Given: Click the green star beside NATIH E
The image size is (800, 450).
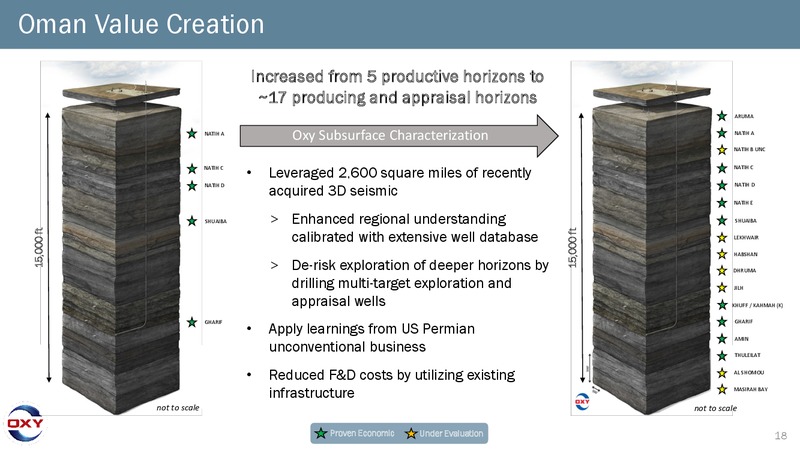Looking at the screenshot, I should pos(721,203).
